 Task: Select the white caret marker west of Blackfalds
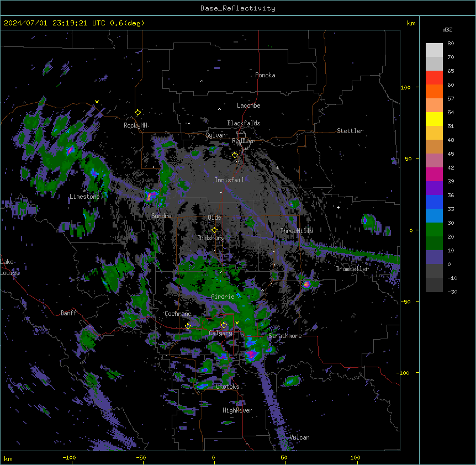coord(189,124)
